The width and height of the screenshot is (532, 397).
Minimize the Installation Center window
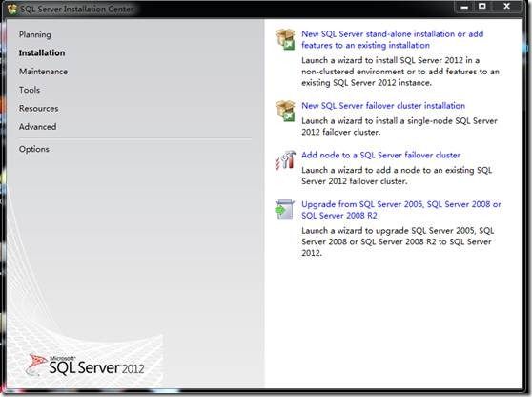pos(465,7)
